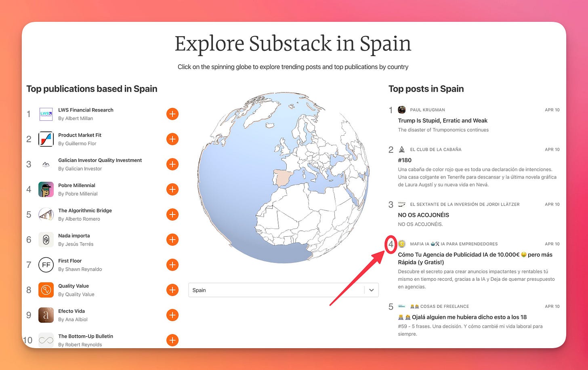Click Quality Value orange logo

(46, 290)
